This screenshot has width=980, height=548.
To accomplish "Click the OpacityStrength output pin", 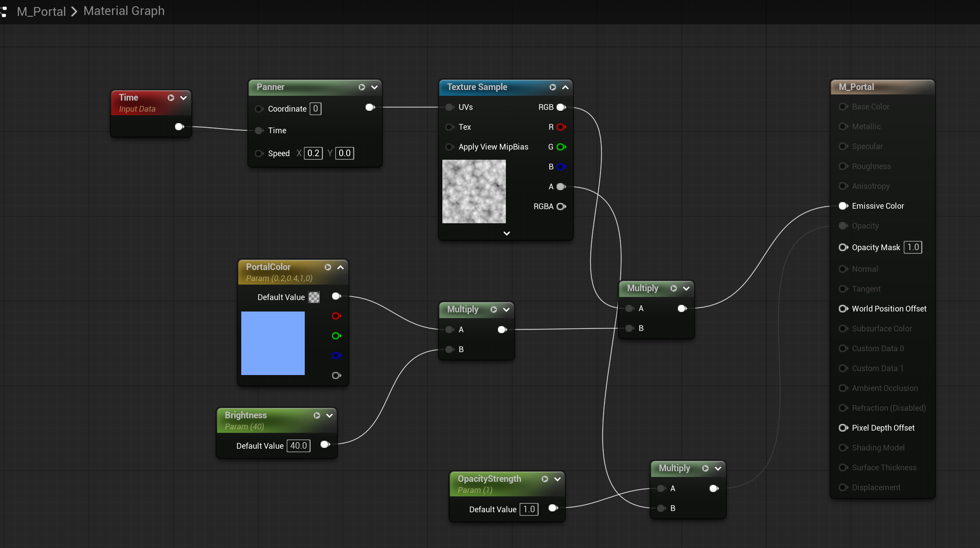I will pyautogui.click(x=553, y=508).
